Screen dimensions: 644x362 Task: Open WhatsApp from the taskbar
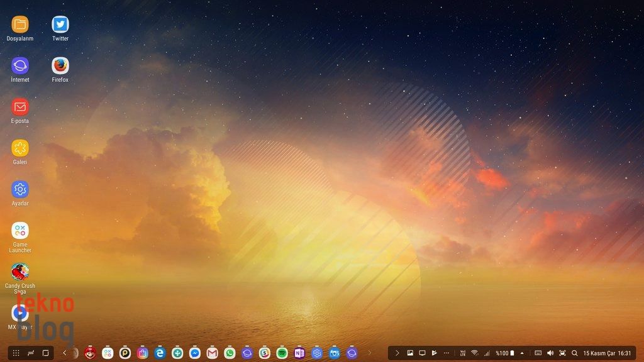coord(230,353)
